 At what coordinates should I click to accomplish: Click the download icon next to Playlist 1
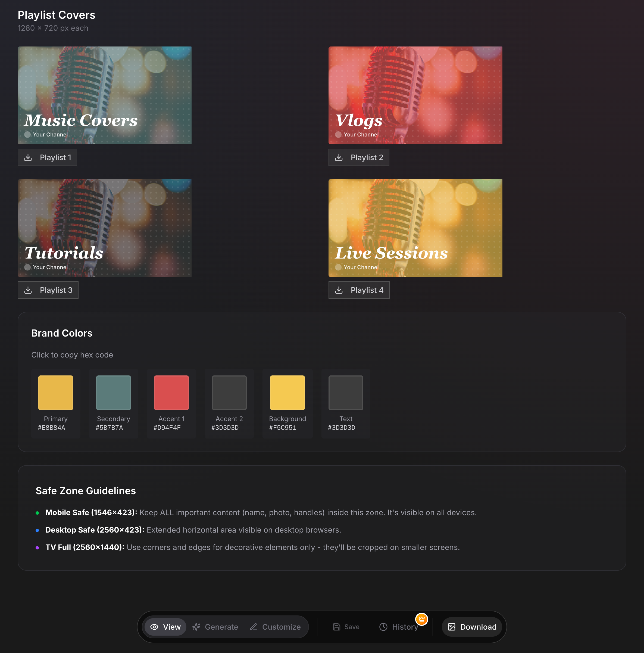pyautogui.click(x=28, y=157)
